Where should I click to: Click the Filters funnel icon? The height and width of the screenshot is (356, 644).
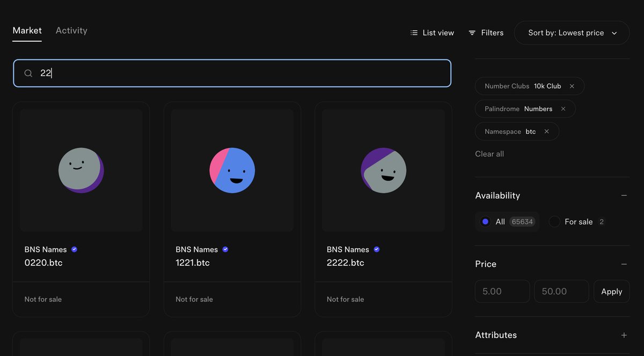point(472,33)
